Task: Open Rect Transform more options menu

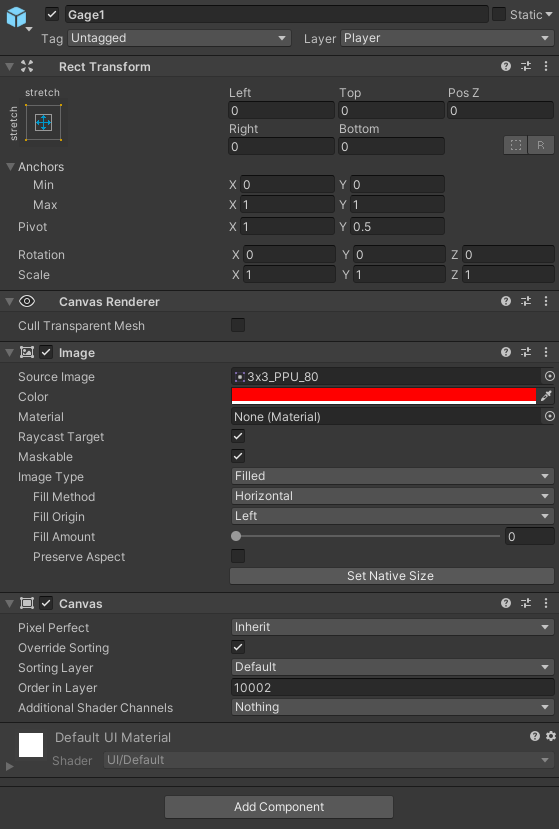Action: pos(546,66)
